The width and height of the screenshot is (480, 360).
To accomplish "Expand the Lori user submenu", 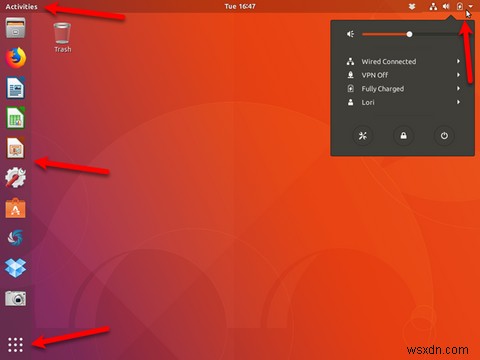I will (x=403, y=102).
